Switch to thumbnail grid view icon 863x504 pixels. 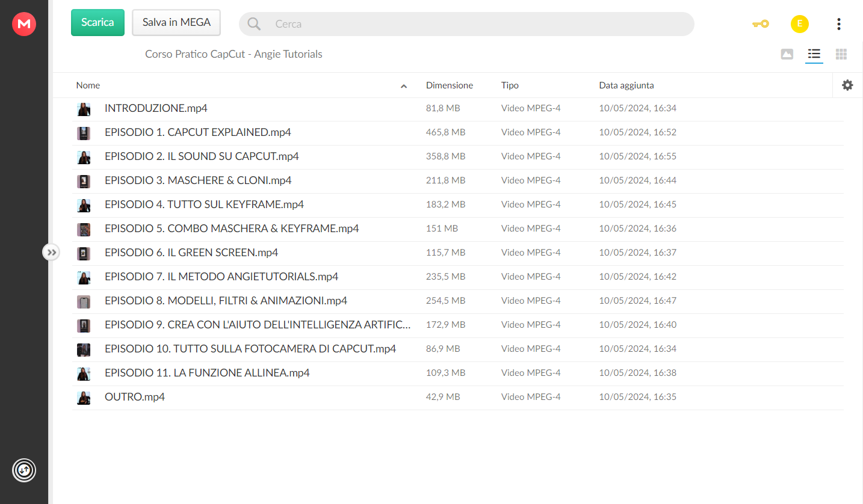coord(841,54)
